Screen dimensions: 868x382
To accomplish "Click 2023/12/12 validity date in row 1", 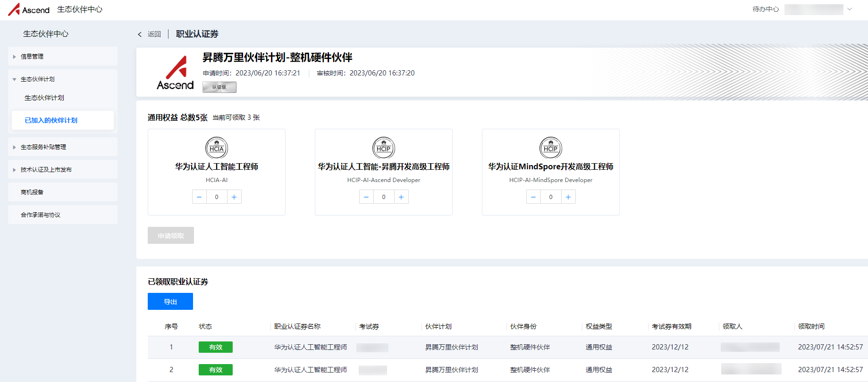I will (x=670, y=347).
